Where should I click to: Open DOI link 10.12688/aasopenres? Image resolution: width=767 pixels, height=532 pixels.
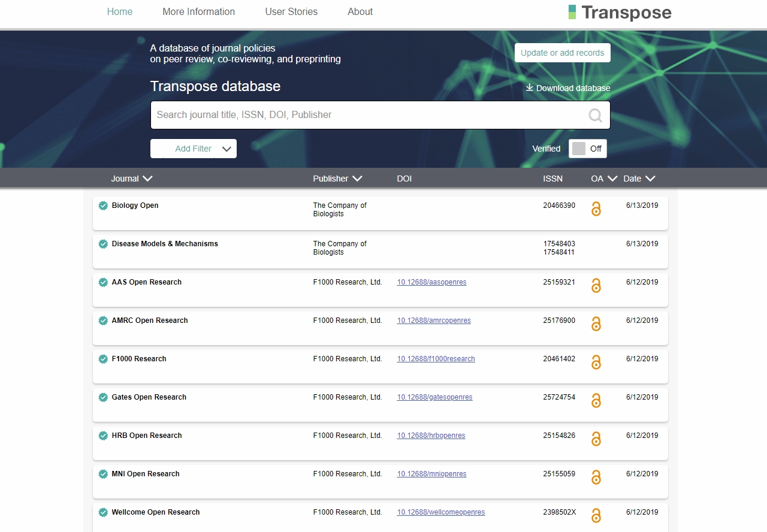pos(431,282)
